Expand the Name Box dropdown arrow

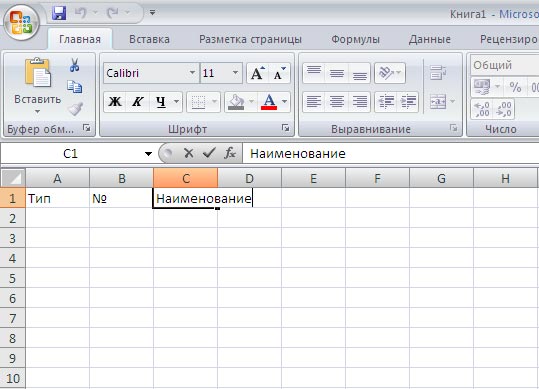148,154
